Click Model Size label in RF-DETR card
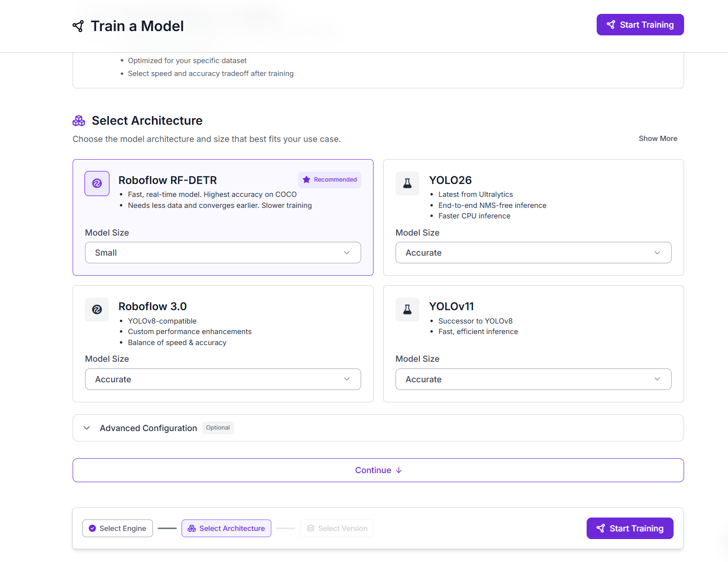The image size is (728, 562). [x=107, y=233]
